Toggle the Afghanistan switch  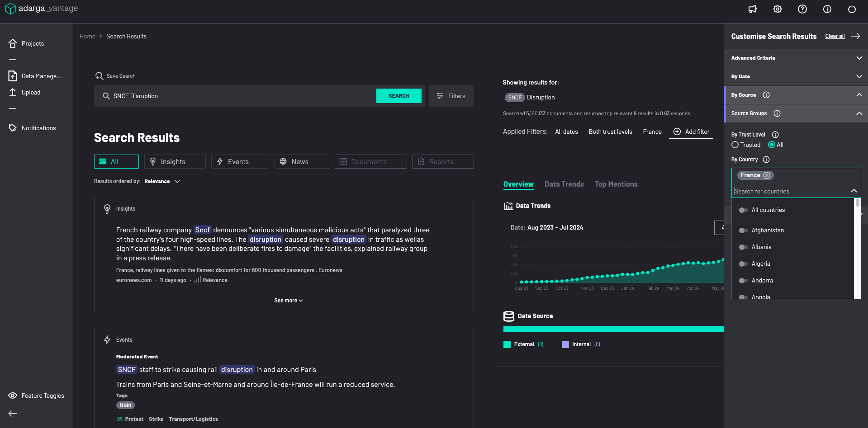[743, 230]
